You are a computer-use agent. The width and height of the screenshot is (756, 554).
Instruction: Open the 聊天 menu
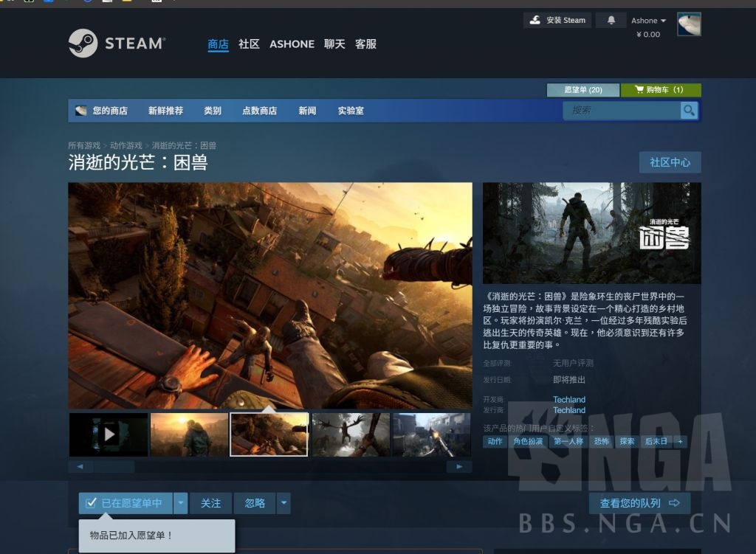click(334, 44)
